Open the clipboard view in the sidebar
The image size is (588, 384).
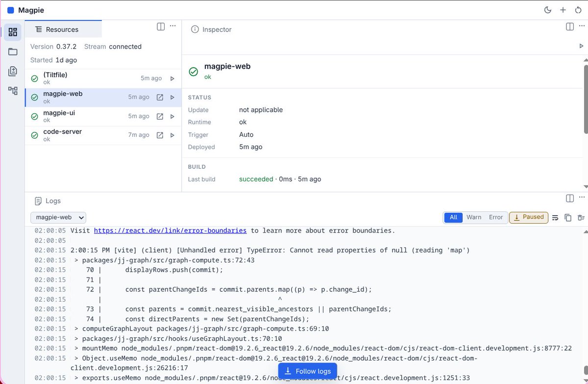click(13, 71)
